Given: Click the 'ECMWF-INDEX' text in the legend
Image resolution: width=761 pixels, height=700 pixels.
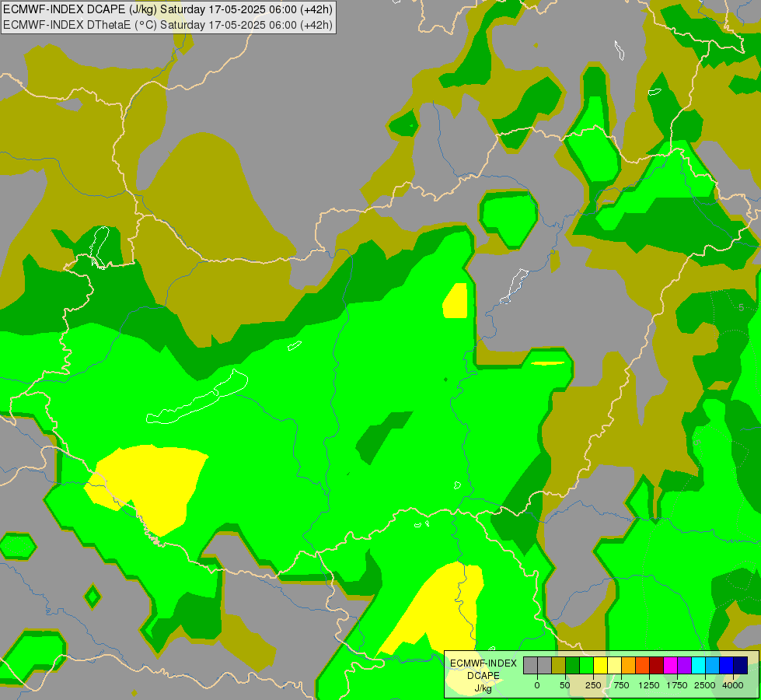Looking at the screenshot, I should (483, 663).
